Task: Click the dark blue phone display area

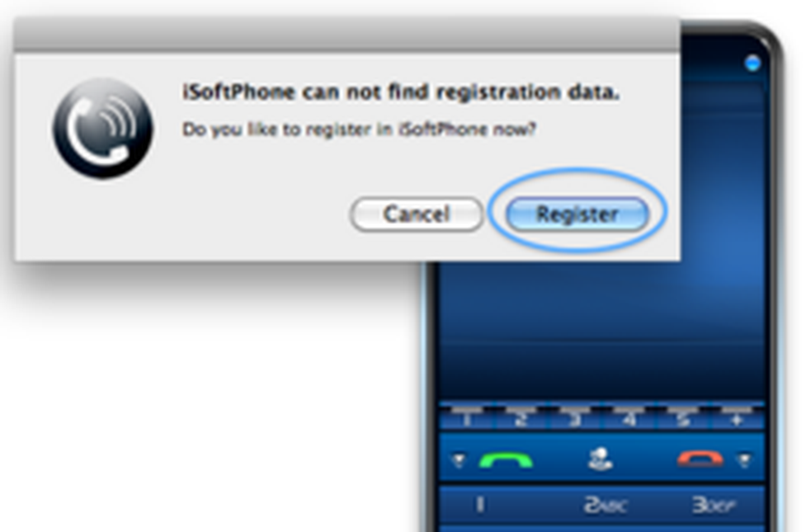Action: pos(601,329)
